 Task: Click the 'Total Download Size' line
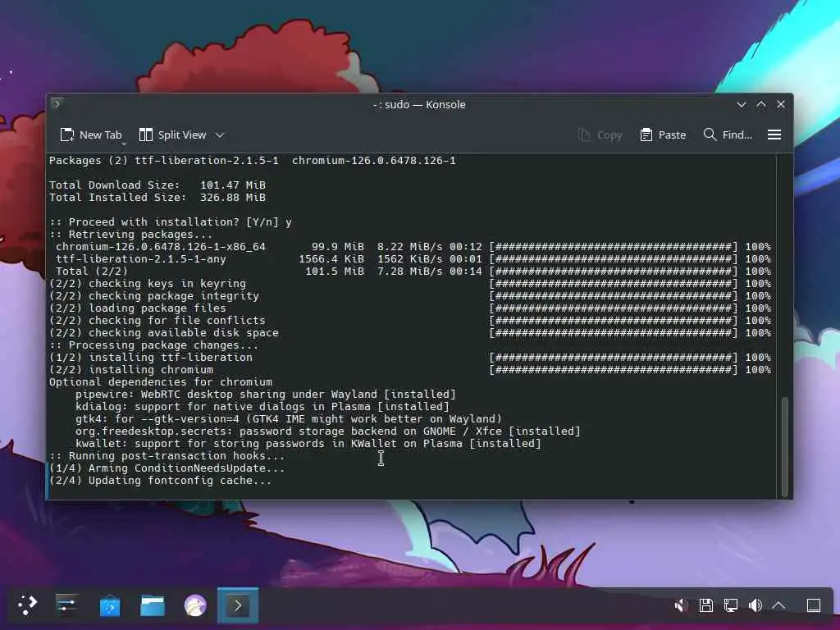(x=157, y=185)
